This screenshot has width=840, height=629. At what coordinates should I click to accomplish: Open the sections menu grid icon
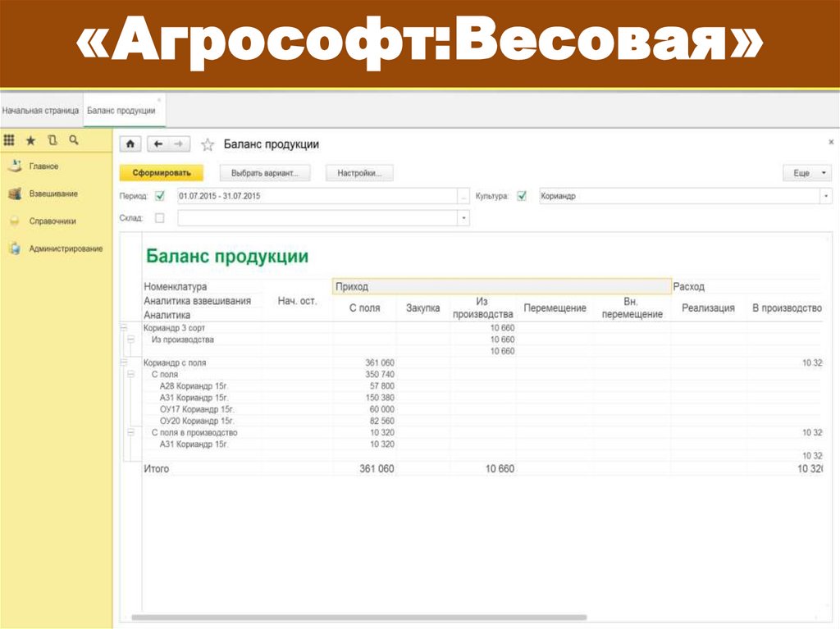click(x=9, y=140)
